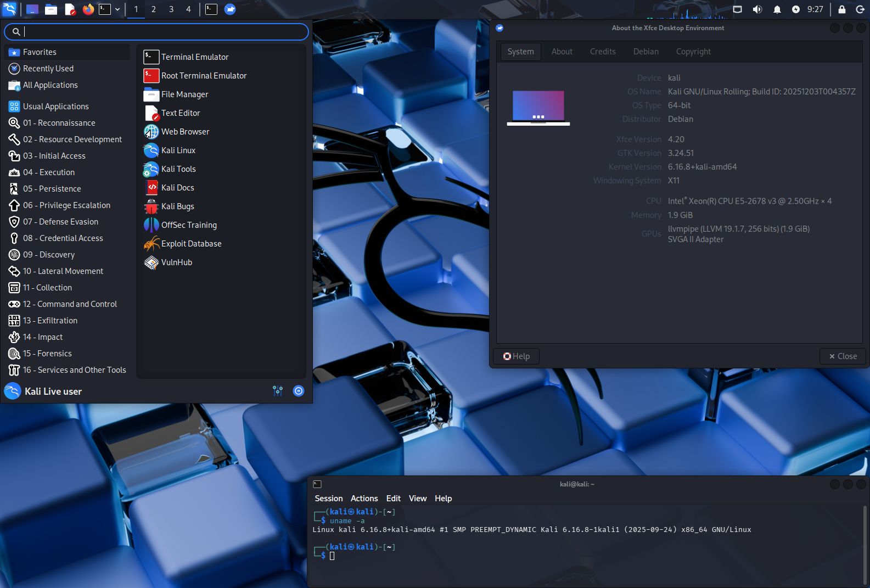Open the notifications bell icon
870x588 pixels.
tap(777, 9)
